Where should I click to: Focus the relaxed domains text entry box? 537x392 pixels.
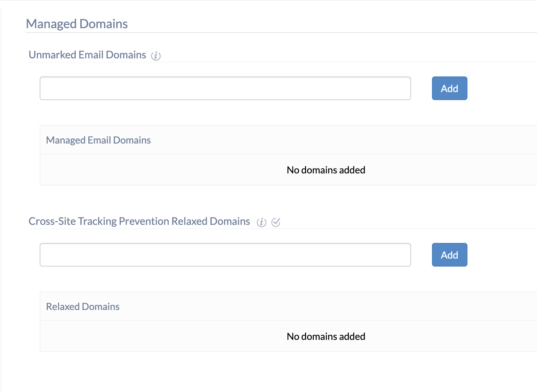(225, 255)
